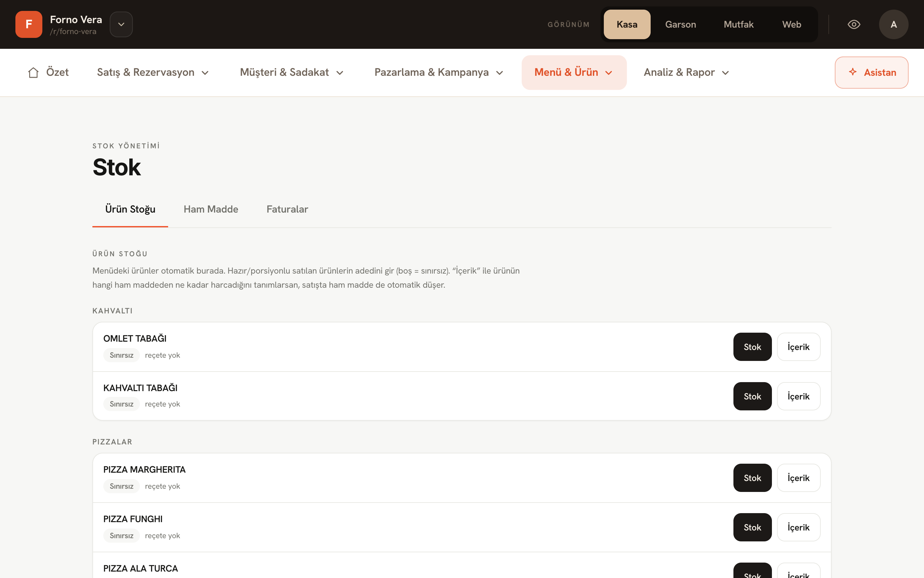Screen dimensions: 924x578
Task: Click the PIZZA FUNGHI product name
Action: click(x=133, y=519)
